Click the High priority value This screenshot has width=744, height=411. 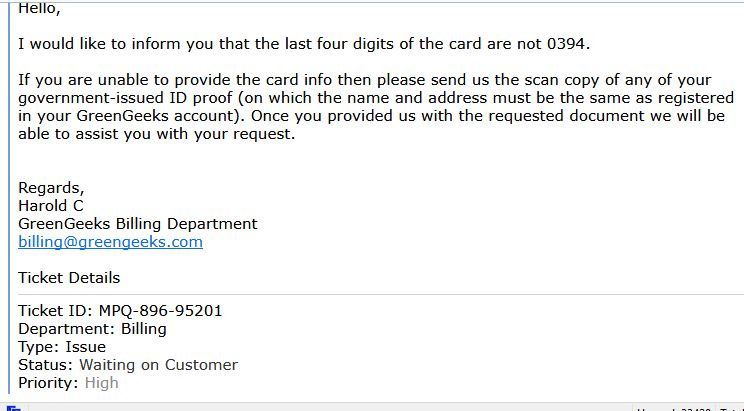coord(102,383)
